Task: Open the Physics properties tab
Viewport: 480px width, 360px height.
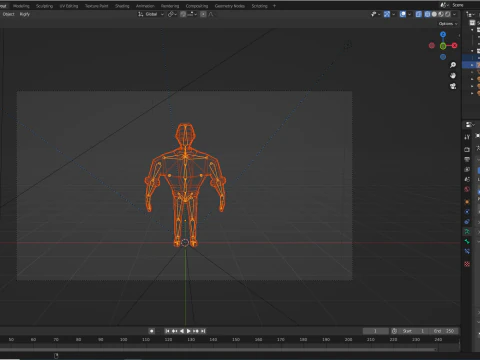Action: pos(467,212)
